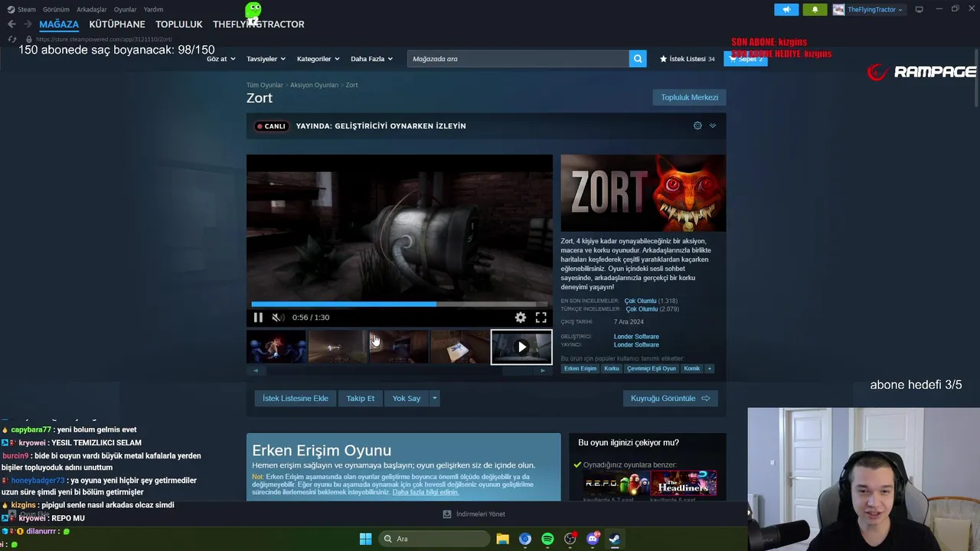Move the thumbnail strip scroll handle

point(517,370)
